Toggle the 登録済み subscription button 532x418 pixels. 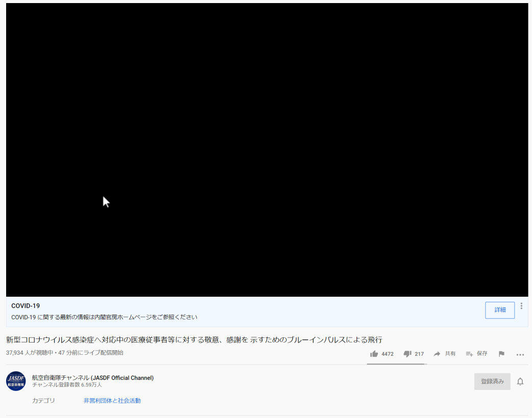(x=492, y=381)
